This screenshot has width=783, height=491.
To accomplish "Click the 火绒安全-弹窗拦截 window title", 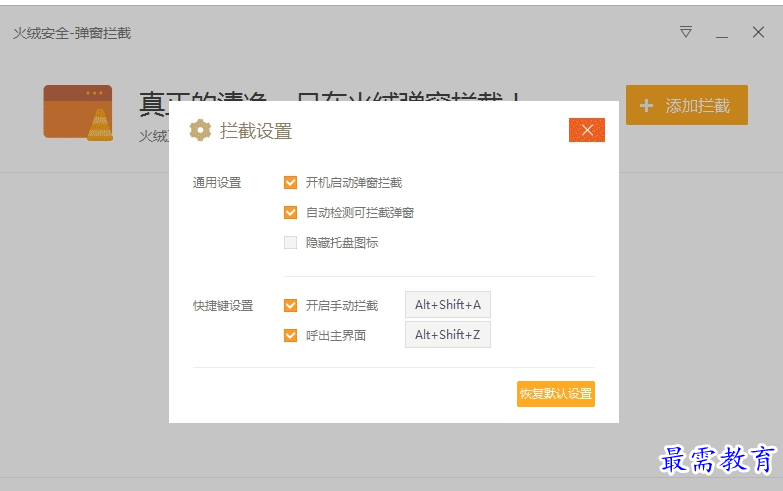I will pyautogui.click(x=72, y=33).
